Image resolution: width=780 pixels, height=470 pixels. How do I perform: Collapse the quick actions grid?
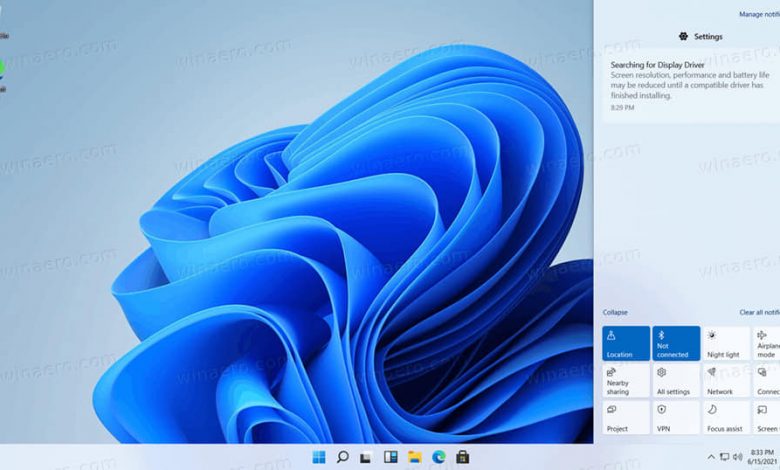tap(615, 312)
